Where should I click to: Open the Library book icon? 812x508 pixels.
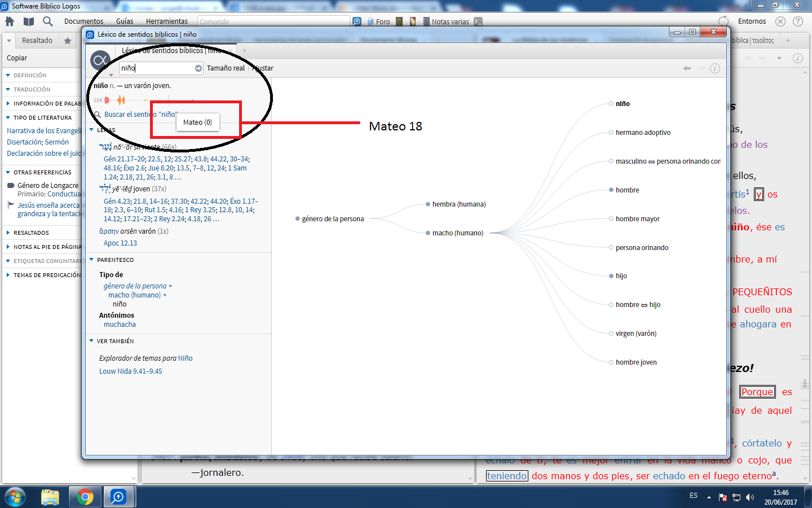(x=29, y=21)
